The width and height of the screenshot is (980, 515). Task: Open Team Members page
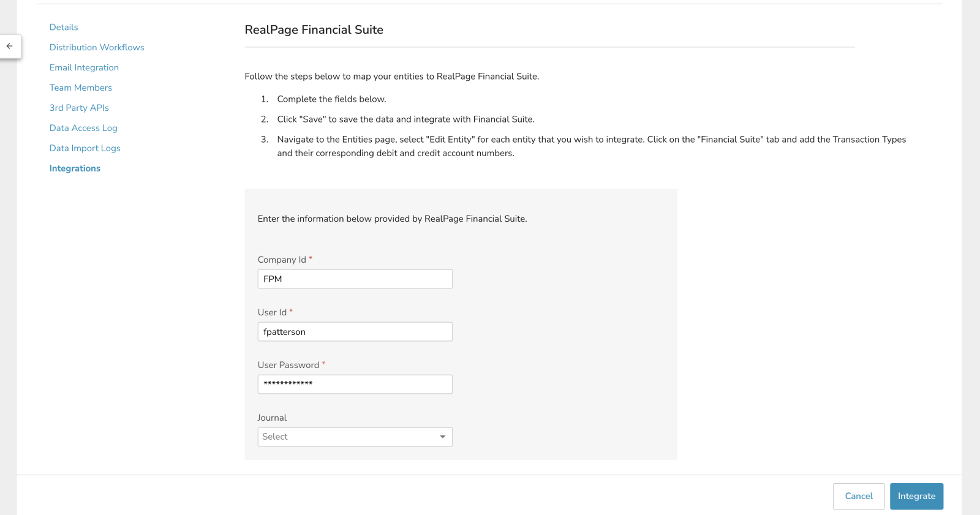pos(81,88)
